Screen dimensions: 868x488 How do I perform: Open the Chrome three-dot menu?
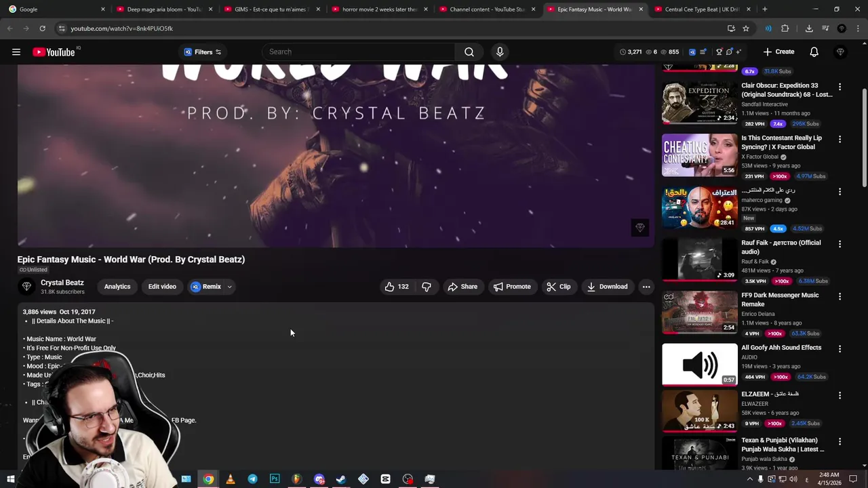856,28
